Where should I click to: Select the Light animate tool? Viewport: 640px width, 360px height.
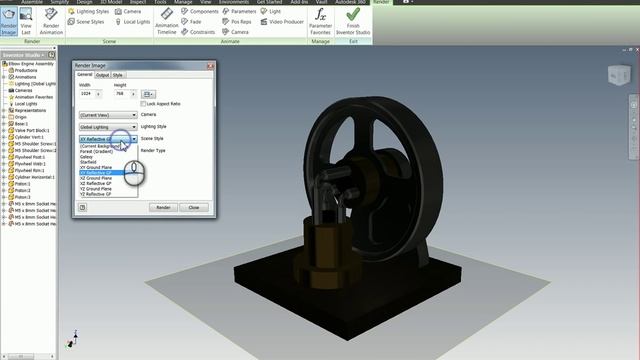point(271,11)
